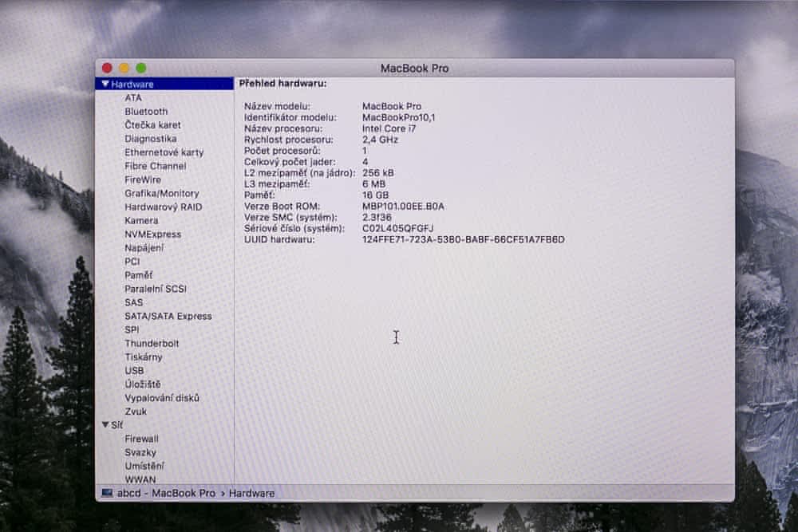Select Kamera in the sidebar
Screen dimensions: 798x532
click(141, 221)
